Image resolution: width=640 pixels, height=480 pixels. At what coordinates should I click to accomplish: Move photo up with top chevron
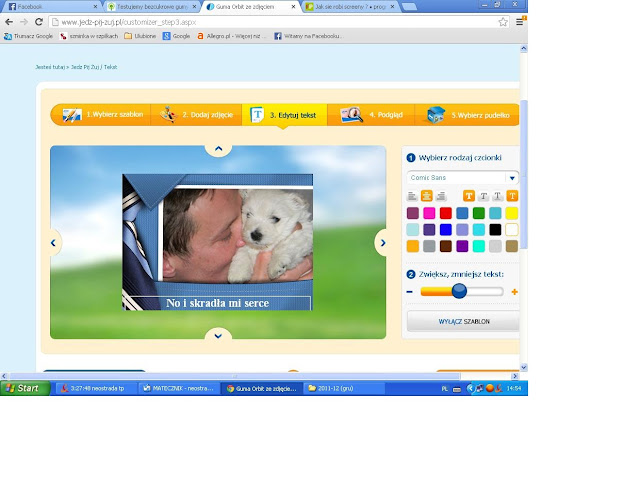coord(218,149)
